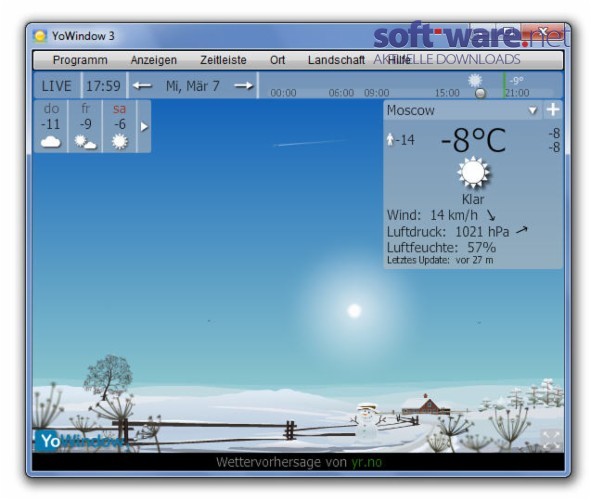Viewport: 591px width, 500px height.
Task: Click the 15:00 mark on timeline
Action: tap(447, 93)
